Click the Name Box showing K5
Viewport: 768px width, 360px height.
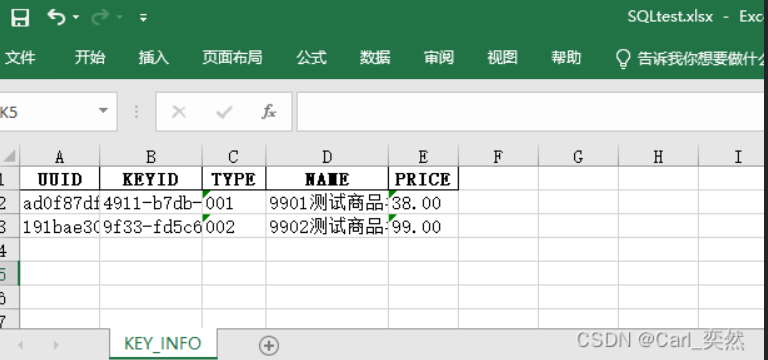(x=46, y=112)
